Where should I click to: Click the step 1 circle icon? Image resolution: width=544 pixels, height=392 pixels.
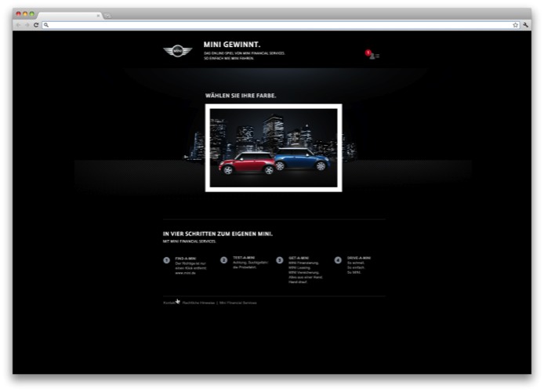(166, 260)
